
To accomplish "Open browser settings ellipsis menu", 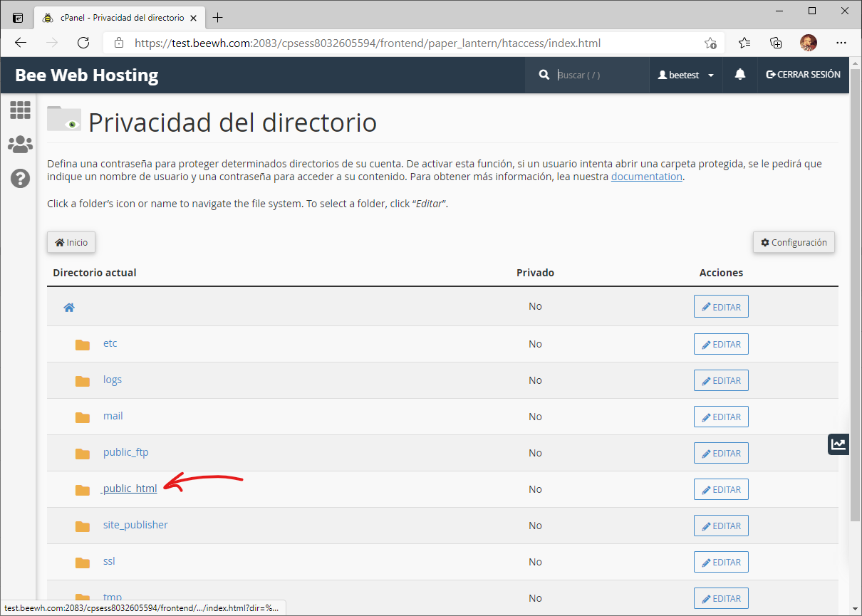I will (841, 43).
